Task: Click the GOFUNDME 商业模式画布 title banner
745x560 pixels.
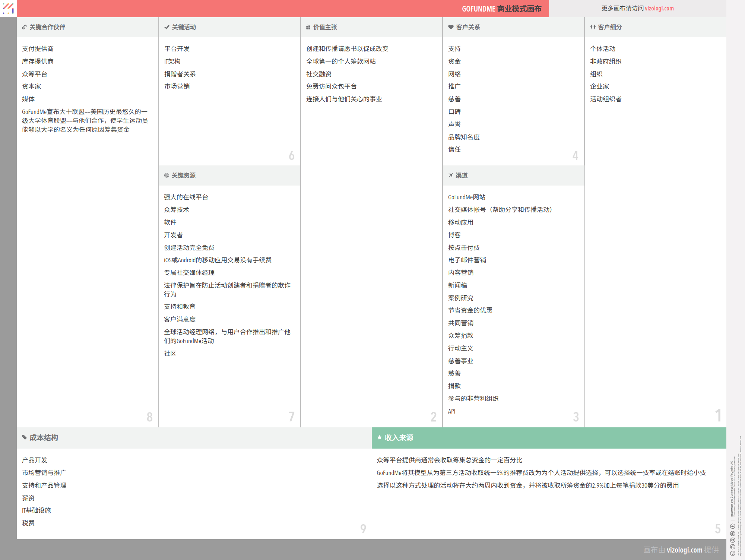Action: tap(501, 9)
